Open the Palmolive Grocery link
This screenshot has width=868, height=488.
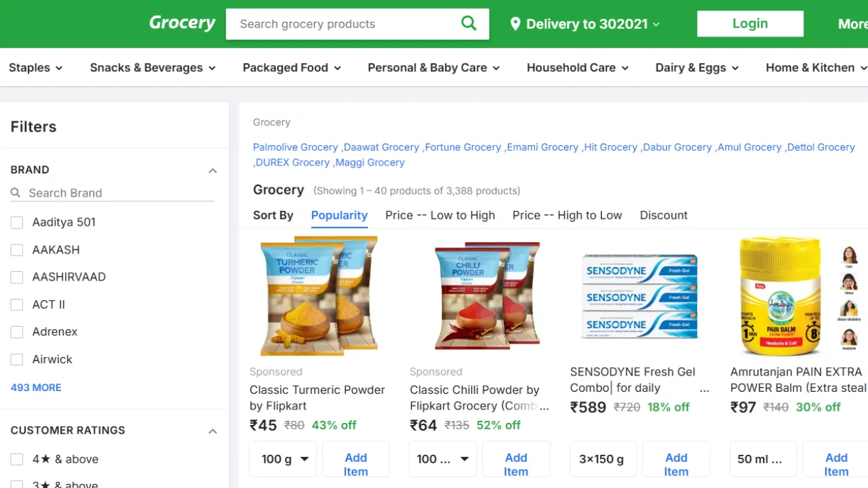[295, 147]
